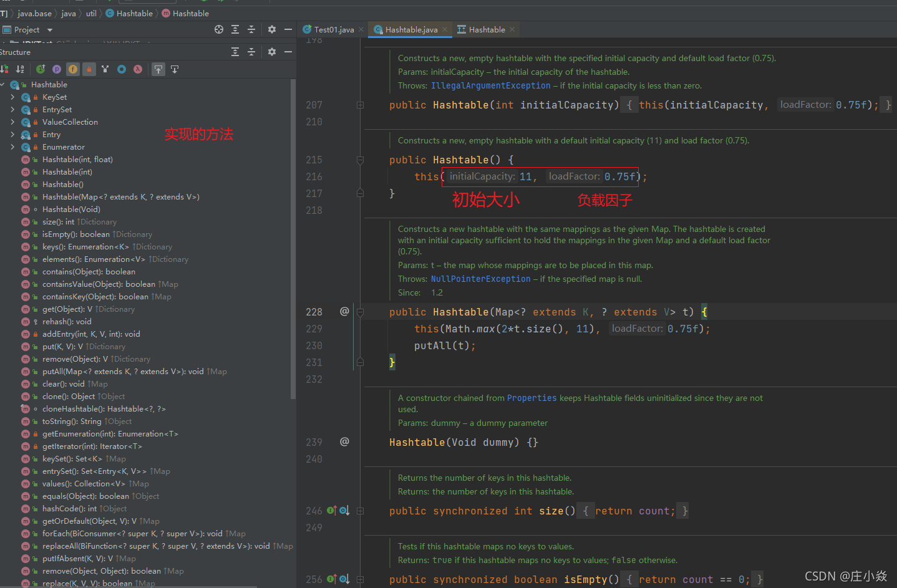
Task: Open NullPointerException doc link
Action: pos(481,279)
